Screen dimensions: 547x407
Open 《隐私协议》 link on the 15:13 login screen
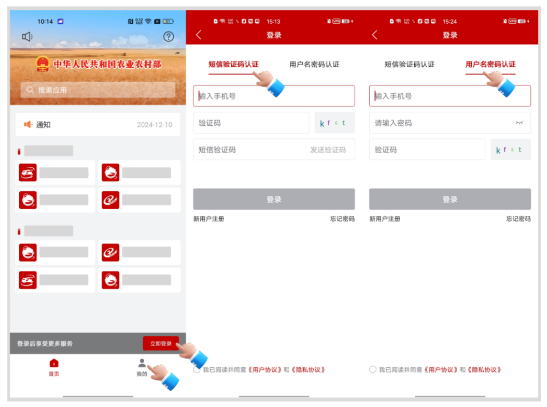pyautogui.click(x=308, y=370)
